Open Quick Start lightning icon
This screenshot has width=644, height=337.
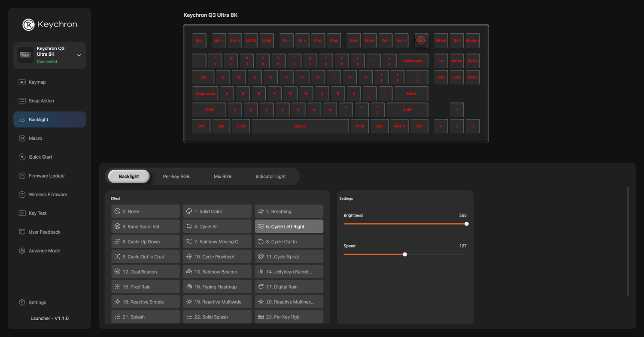point(22,157)
